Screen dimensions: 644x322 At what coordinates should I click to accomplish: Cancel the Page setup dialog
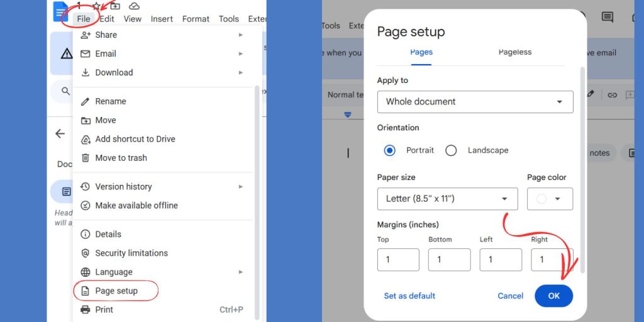point(511,296)
